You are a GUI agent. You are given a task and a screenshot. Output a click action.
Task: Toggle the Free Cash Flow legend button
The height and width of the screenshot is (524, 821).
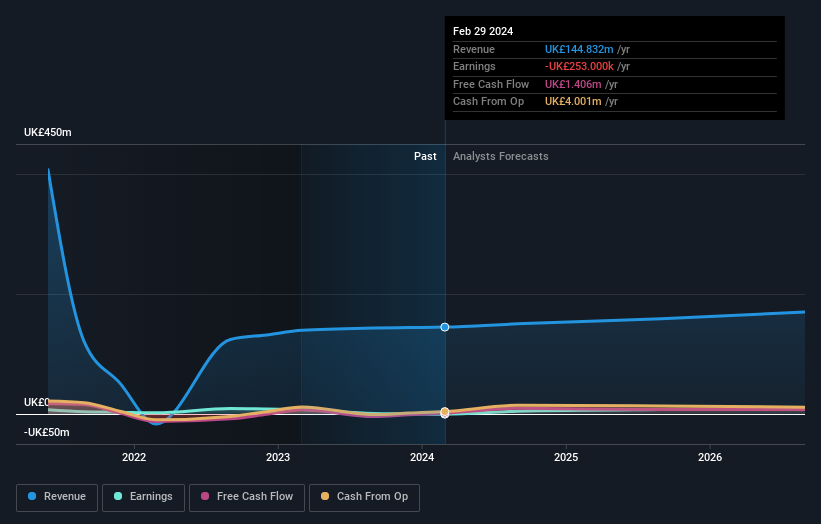pos(247,497)
